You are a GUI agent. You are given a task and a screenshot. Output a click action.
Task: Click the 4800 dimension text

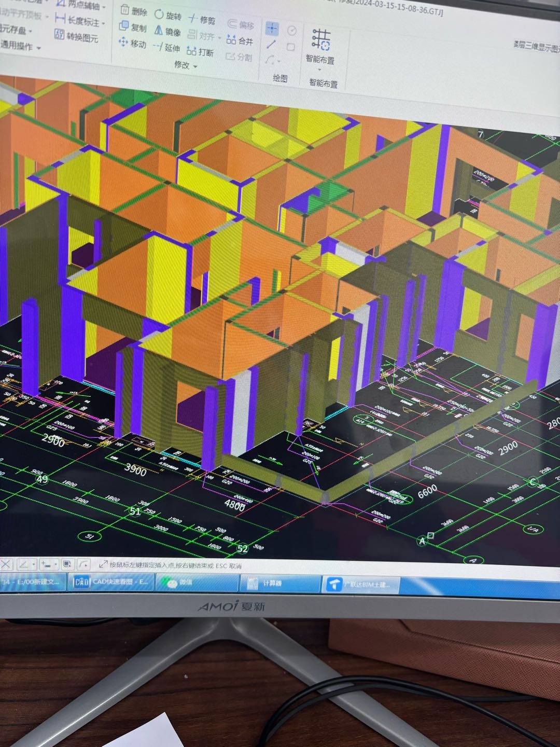click(234, 505)
